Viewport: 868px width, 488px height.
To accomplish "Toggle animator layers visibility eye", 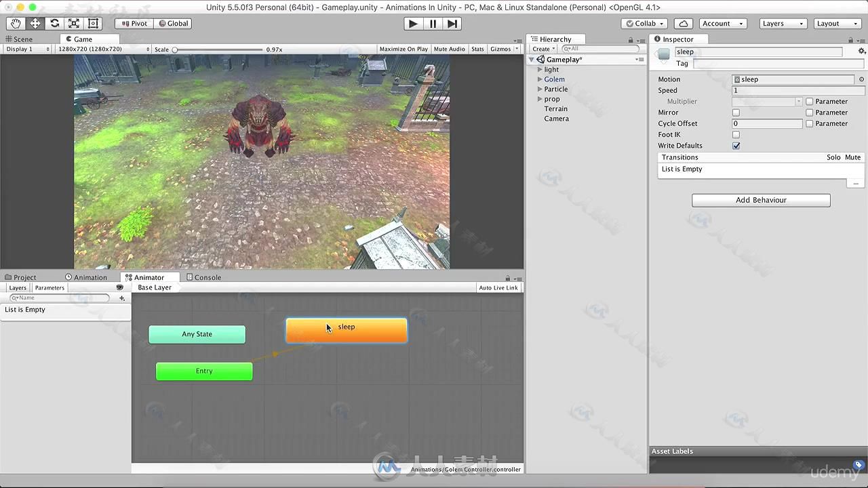I will pos(120,287).
